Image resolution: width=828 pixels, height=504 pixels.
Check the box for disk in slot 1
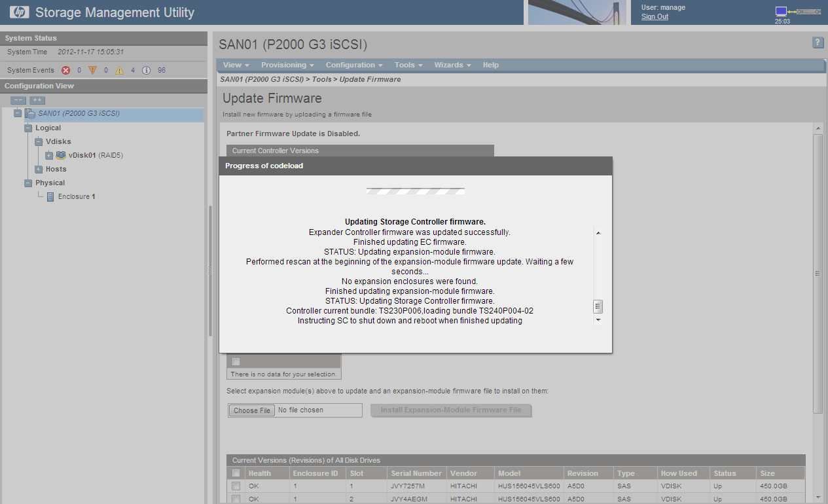click(x=236, y=486)
